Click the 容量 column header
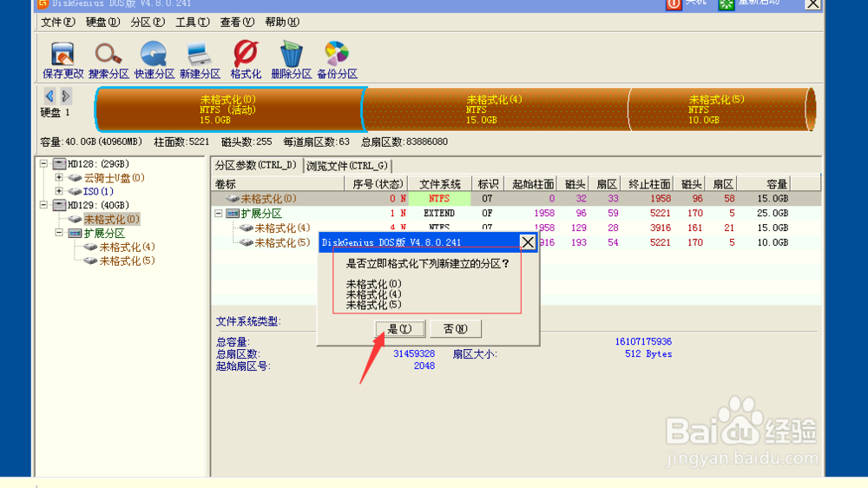The width and height of the screenshot is (868, 488). [x=764, y=184]
